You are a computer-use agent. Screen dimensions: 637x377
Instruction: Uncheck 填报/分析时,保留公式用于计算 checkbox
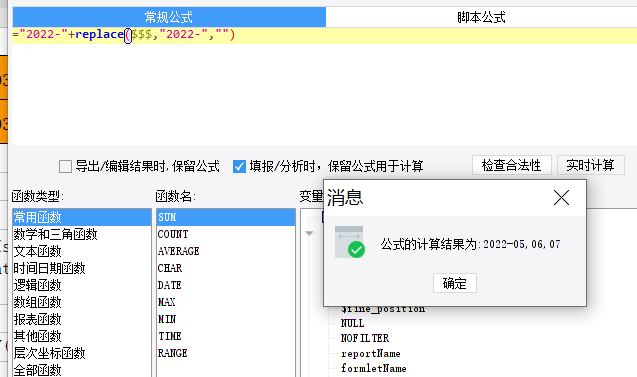click(239, 166)
